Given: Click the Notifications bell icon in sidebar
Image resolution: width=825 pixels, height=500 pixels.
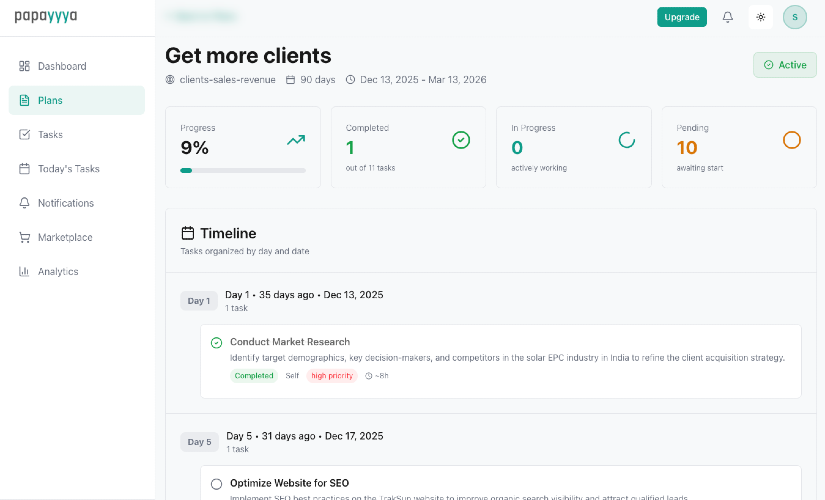Looking at the screenshot, I should tap(24, 203).
